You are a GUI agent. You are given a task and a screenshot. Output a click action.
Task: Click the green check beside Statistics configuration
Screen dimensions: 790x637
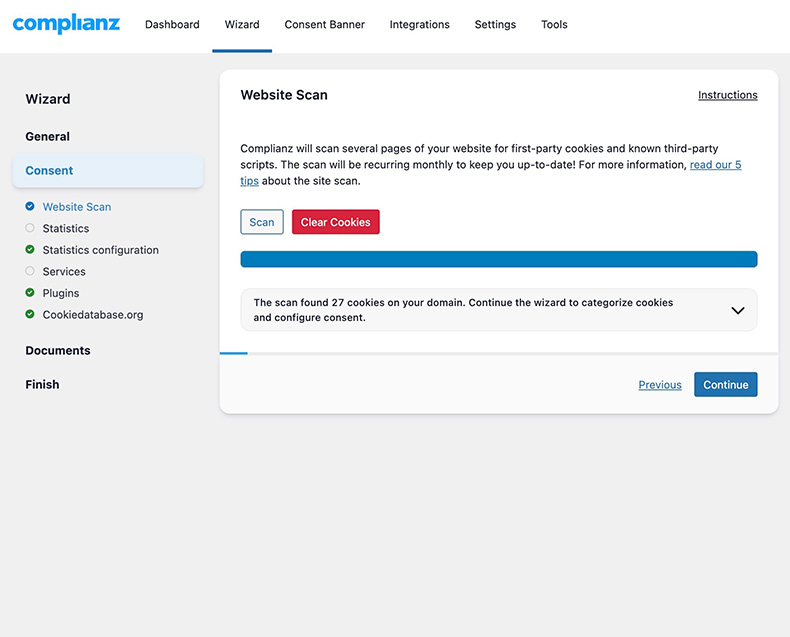pos(30,249)
